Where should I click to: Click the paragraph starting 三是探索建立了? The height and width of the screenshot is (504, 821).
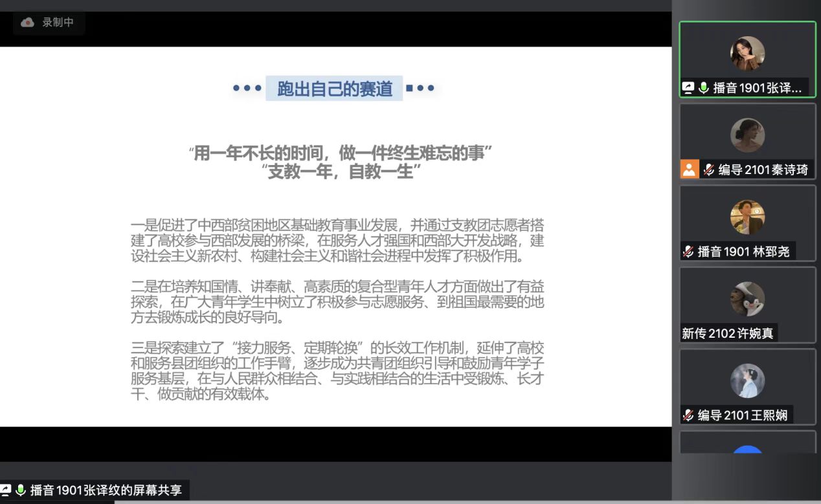point(337,371)
